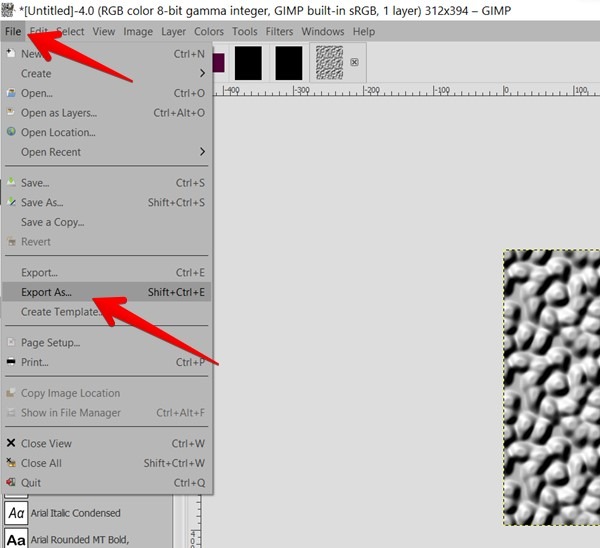The width and height of the screenshot is (600, 548).
Task: Click the Open... folder icon
Action: click(11, 93)
